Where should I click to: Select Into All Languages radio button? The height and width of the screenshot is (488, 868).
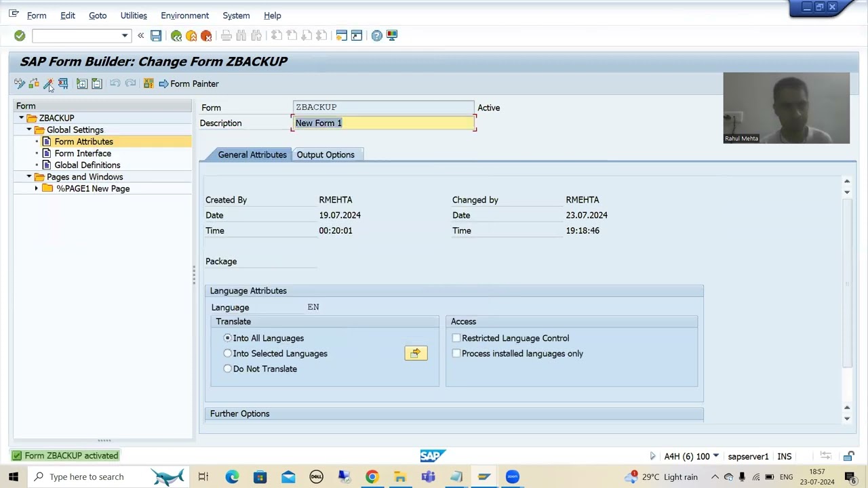click(x=228, y=338)
